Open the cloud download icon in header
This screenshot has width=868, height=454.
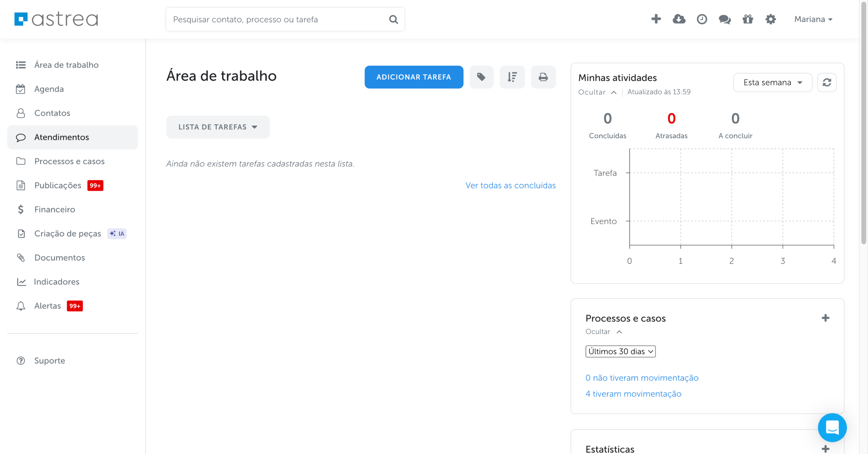(679, 19)
